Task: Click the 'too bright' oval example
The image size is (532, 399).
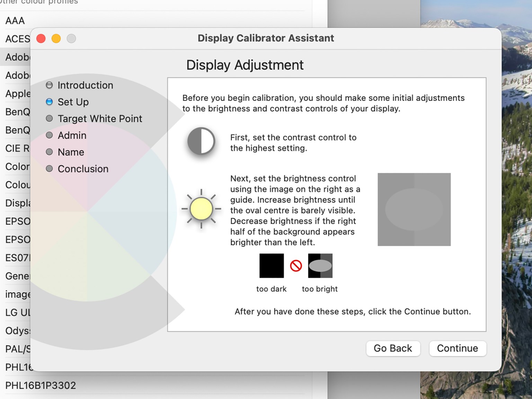Action: (320, 265)
